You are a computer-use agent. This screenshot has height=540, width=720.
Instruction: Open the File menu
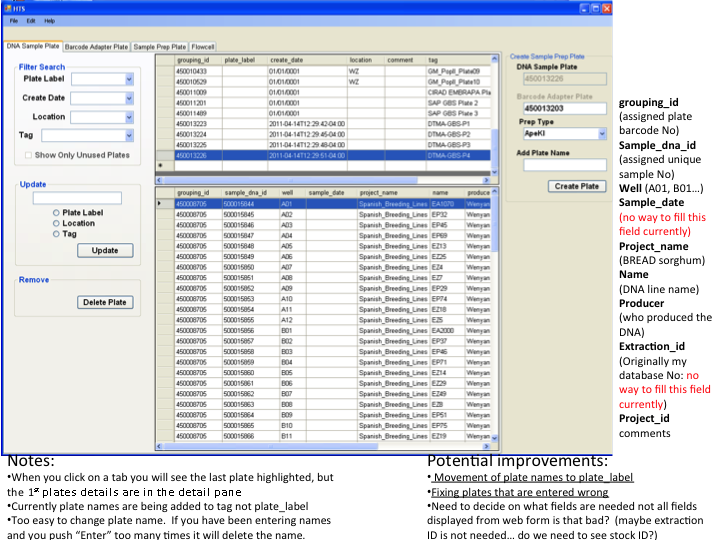(x=14, y=21)
